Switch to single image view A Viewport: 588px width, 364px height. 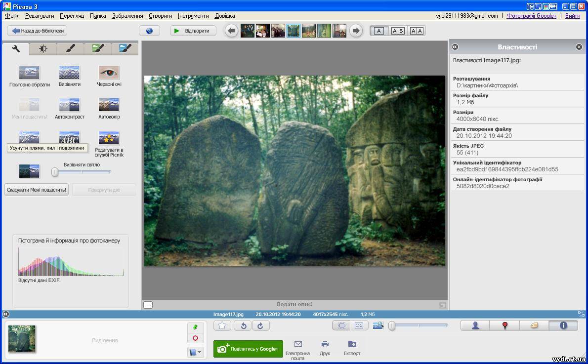coord(379,31)
